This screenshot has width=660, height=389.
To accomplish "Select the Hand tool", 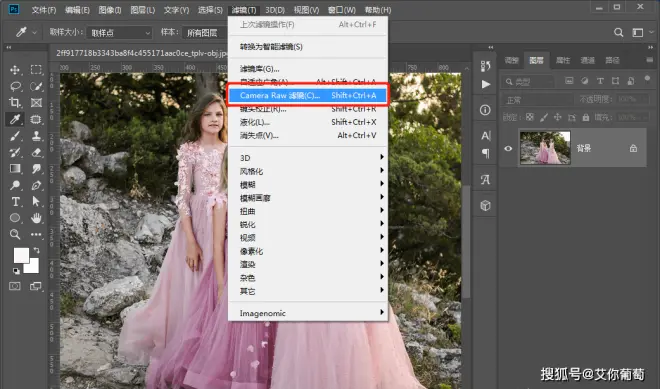I will 36,218.
